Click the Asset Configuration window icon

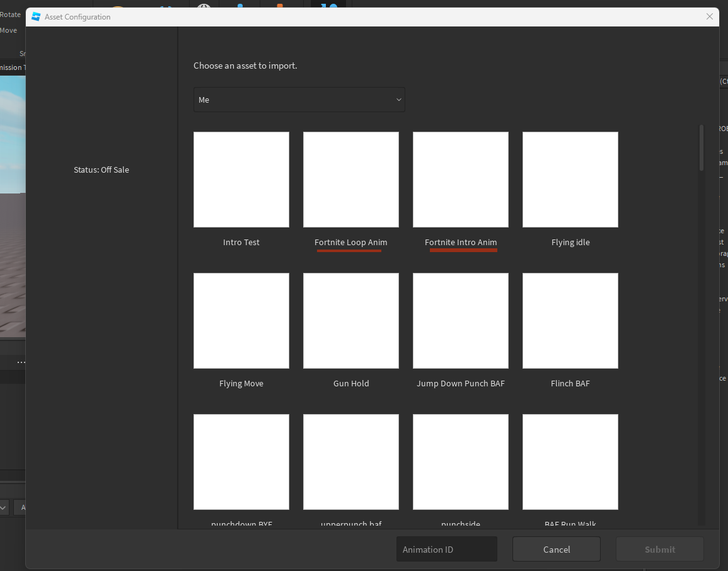pyautogui.click(x=36, y=16)
